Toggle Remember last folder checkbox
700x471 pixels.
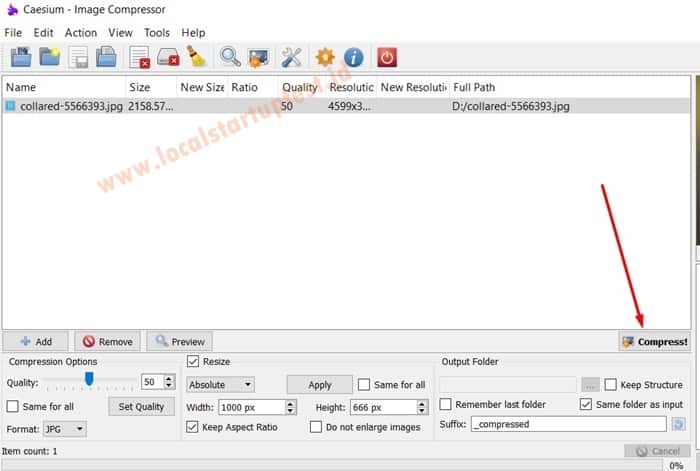pyautogui.click(x=445, y=404)
